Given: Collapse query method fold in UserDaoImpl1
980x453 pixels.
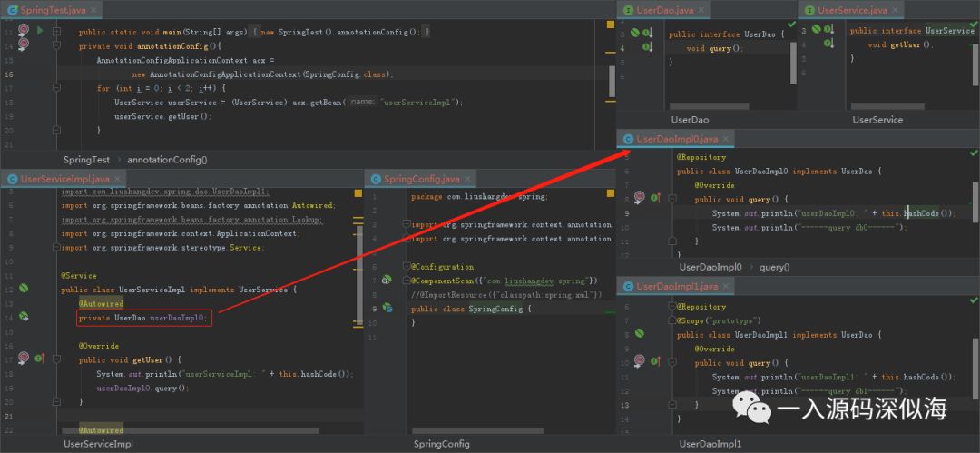Looking at the screenshot, I should pos(671,362).
